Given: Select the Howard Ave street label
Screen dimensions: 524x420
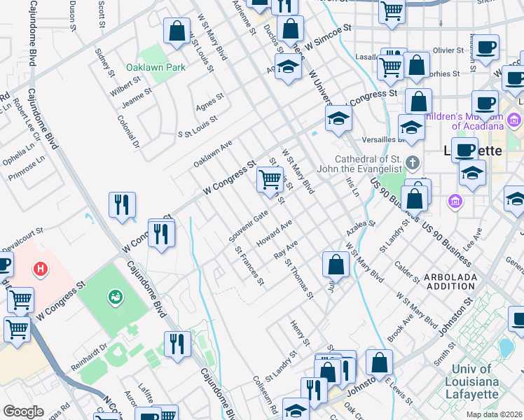Looking at the screenshot, I should [x=274, y=233].
